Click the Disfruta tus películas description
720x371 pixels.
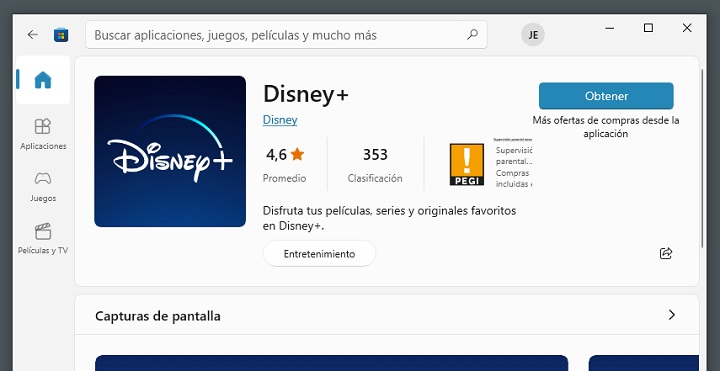pos(389,218)
